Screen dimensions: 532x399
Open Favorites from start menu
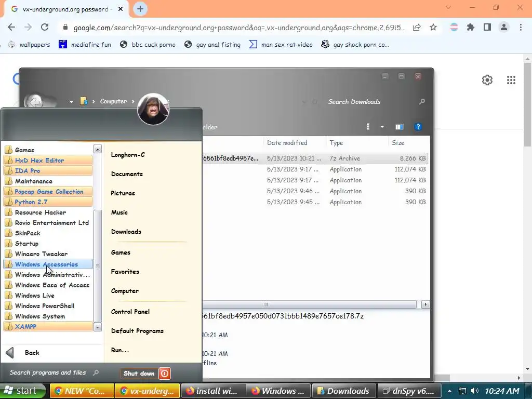point(125,271)
